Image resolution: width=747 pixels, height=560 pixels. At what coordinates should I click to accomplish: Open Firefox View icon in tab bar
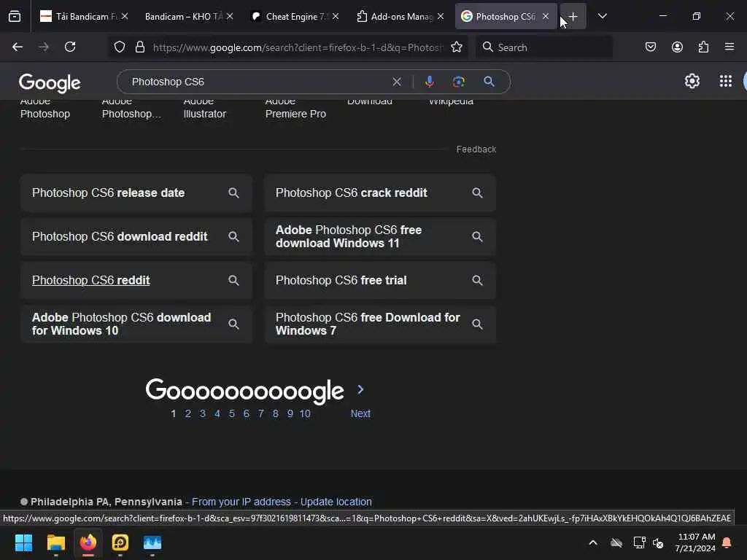click(x=15, y=16)
